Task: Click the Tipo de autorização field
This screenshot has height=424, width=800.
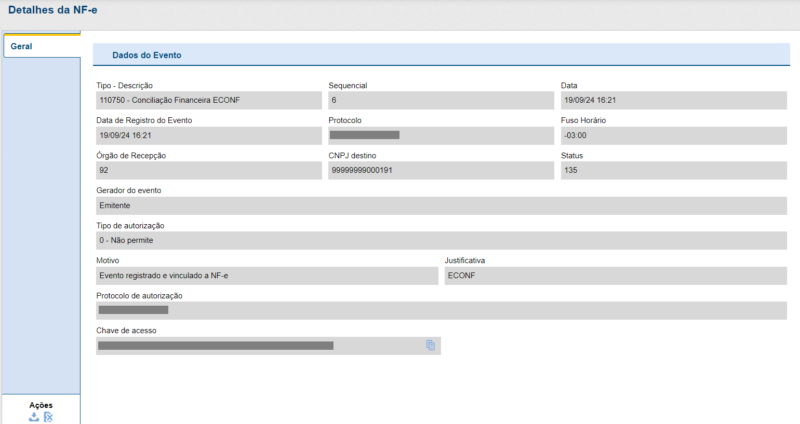Action: point(441,240)
